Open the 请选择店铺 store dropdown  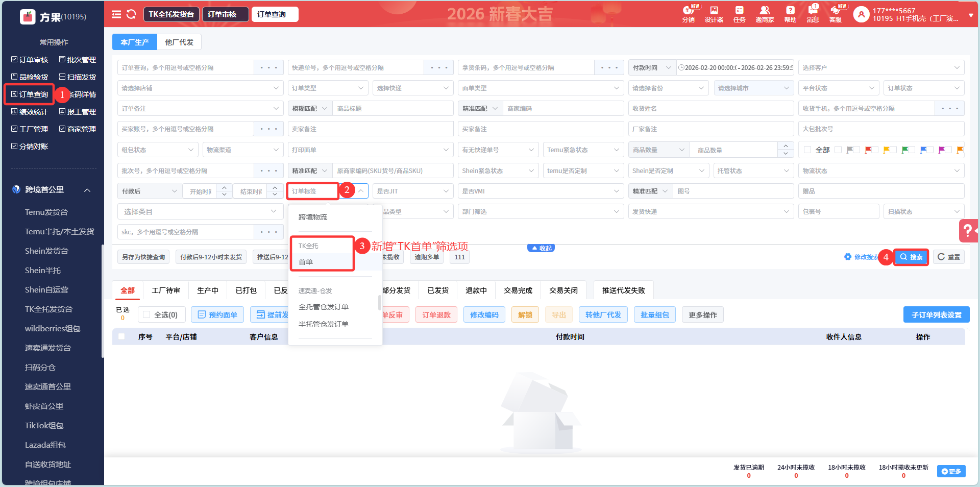(x=200, y=88)
